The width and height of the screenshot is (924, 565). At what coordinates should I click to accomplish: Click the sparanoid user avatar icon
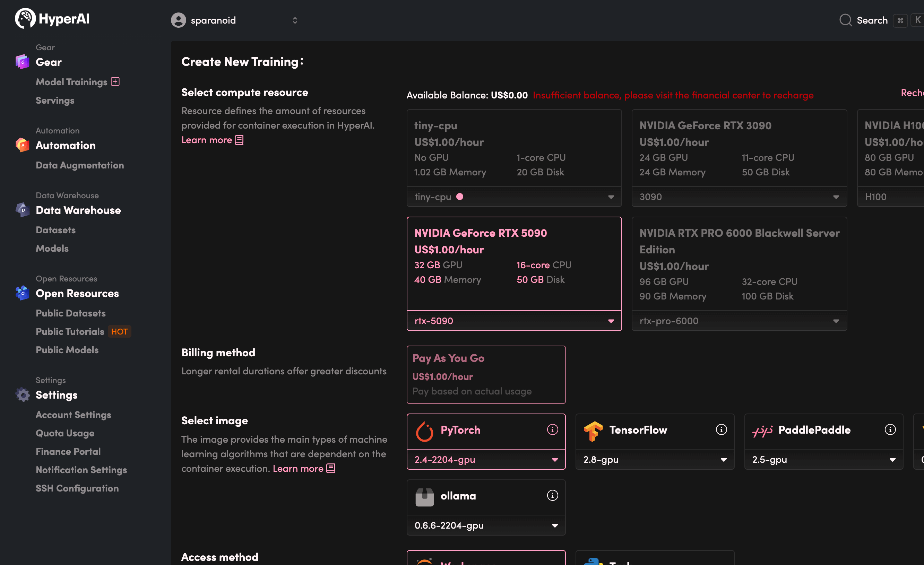pos(179,20)
